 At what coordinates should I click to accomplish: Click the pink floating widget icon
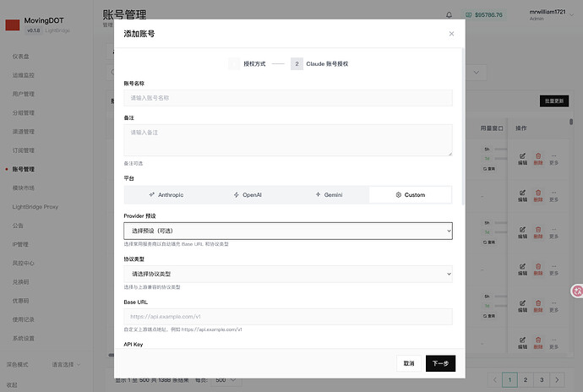[577, 291]
